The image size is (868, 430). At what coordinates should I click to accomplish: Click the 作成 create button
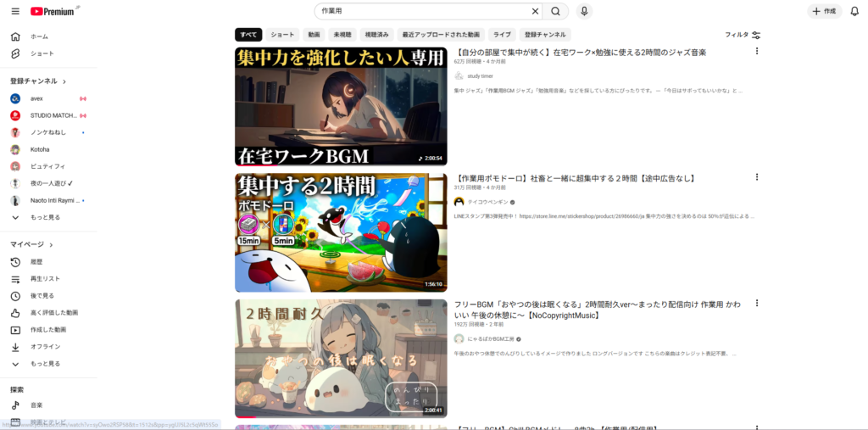tap(824, 11)
